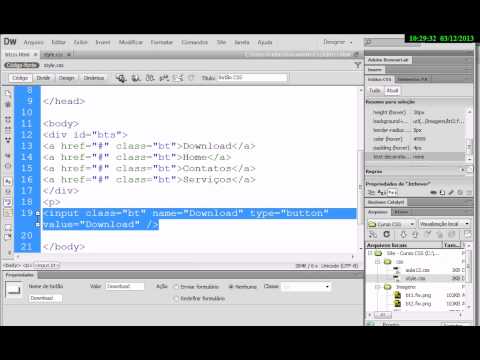
Task: Click the file management toolbar icon
Action: [x=150, y=78]
